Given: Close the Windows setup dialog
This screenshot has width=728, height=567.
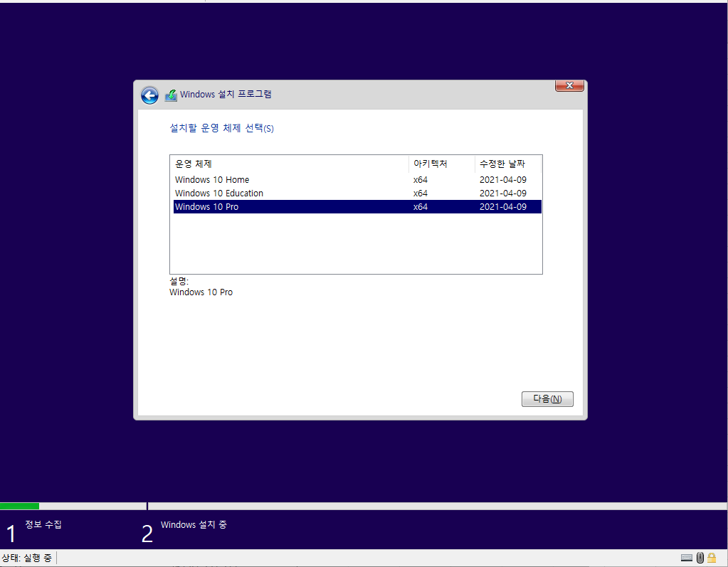Looking at the screenshot, I should [x=569, y=86].
